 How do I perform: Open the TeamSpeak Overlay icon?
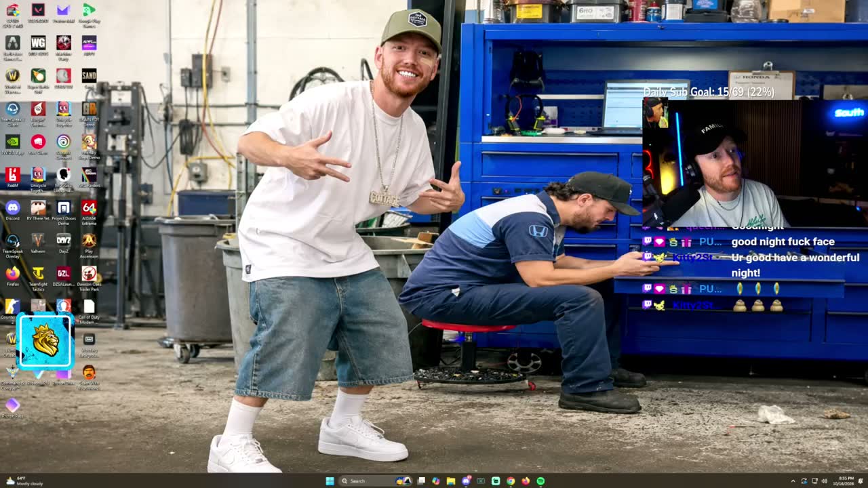tap(12, 245)
